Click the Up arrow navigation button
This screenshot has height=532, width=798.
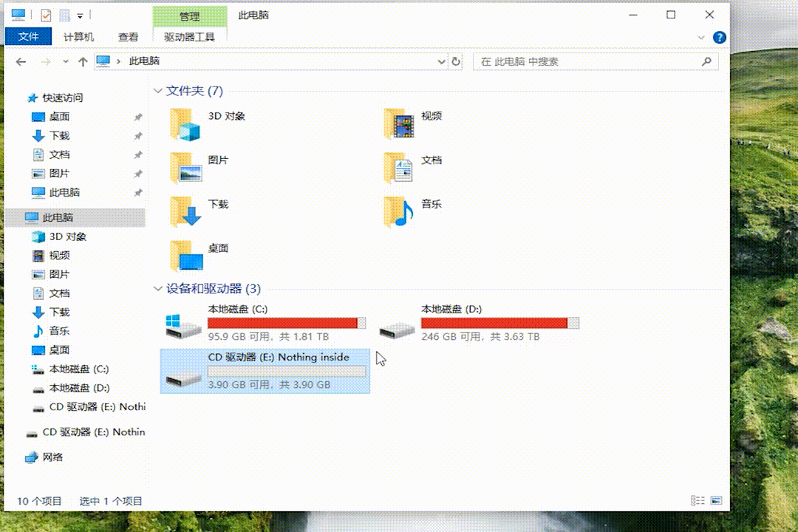(x=83, y=62)
